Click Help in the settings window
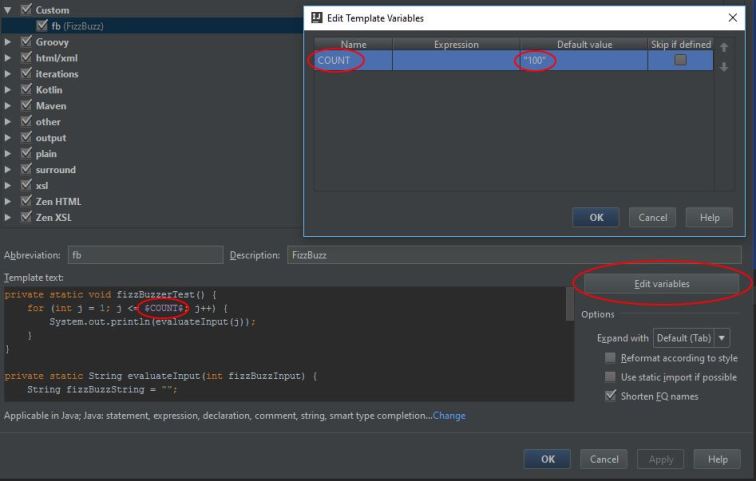Screen dimensions: 756x481 [x=717, y=459]
